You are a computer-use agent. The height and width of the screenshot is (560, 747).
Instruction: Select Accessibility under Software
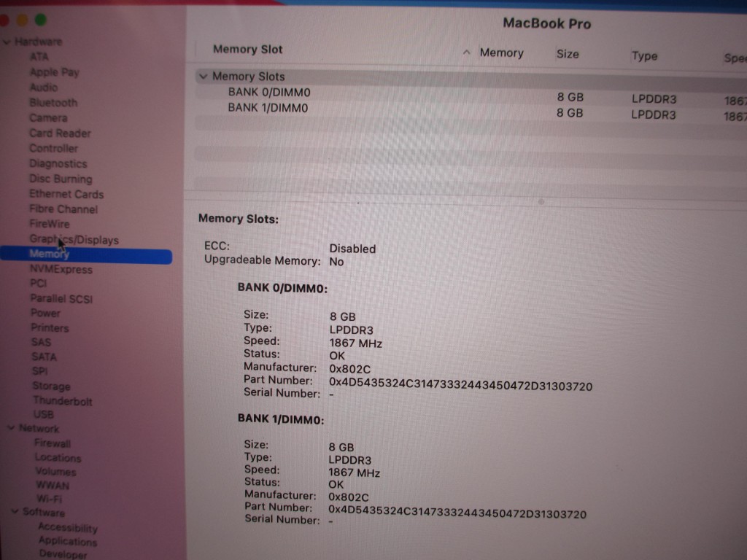68,527
